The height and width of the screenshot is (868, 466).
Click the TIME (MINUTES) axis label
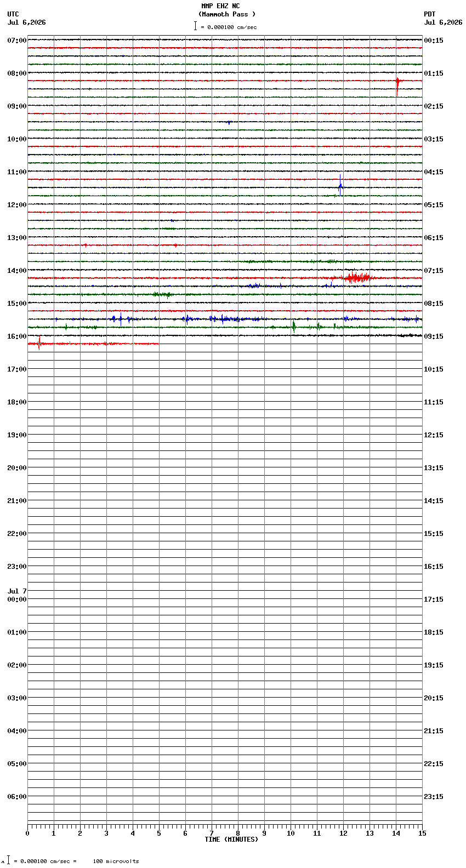tap(231, 840)
